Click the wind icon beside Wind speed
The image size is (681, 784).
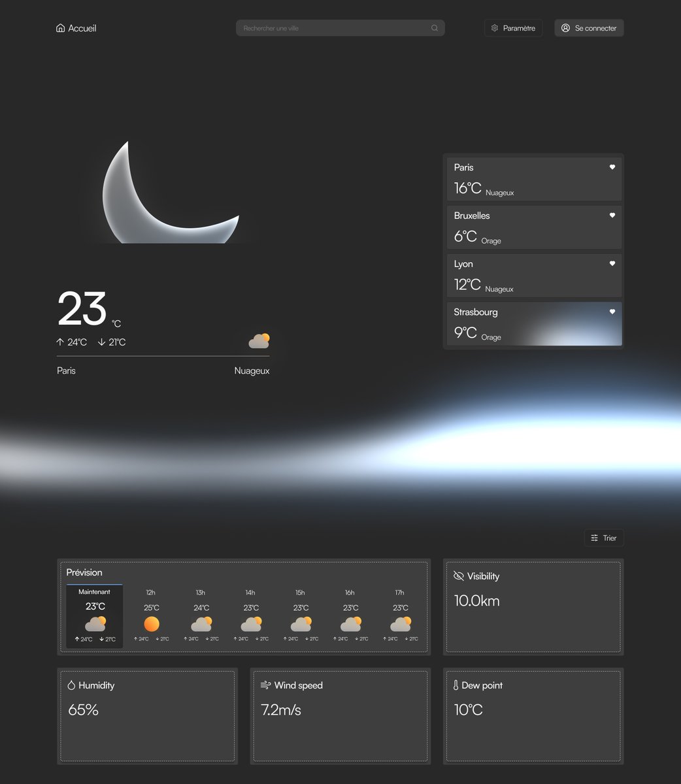(265, 685)
